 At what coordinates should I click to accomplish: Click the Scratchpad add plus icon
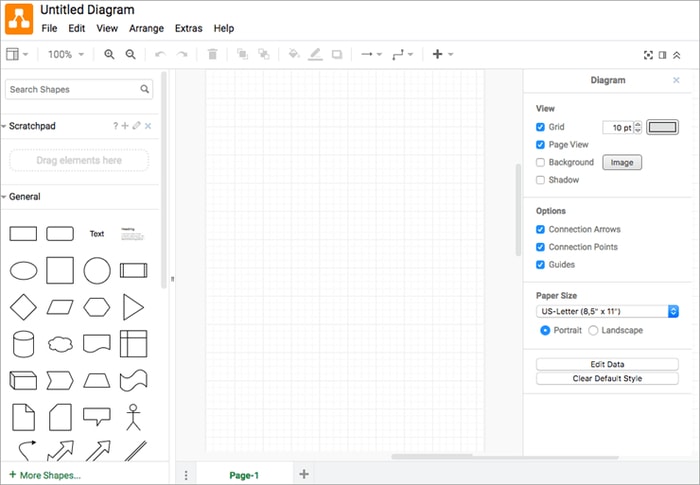click(125, 126)
